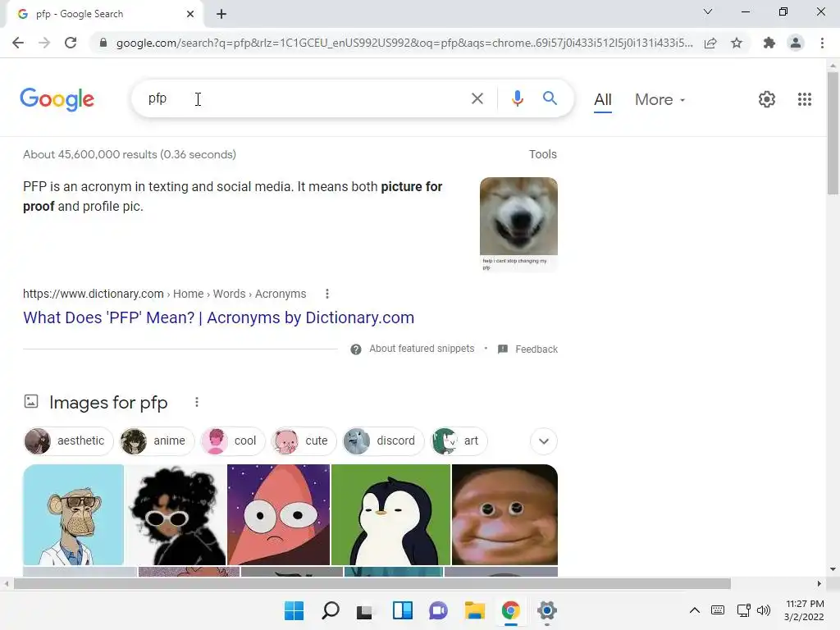Click the scroll down arrow

pyautogui.click(x=833, y=569)
